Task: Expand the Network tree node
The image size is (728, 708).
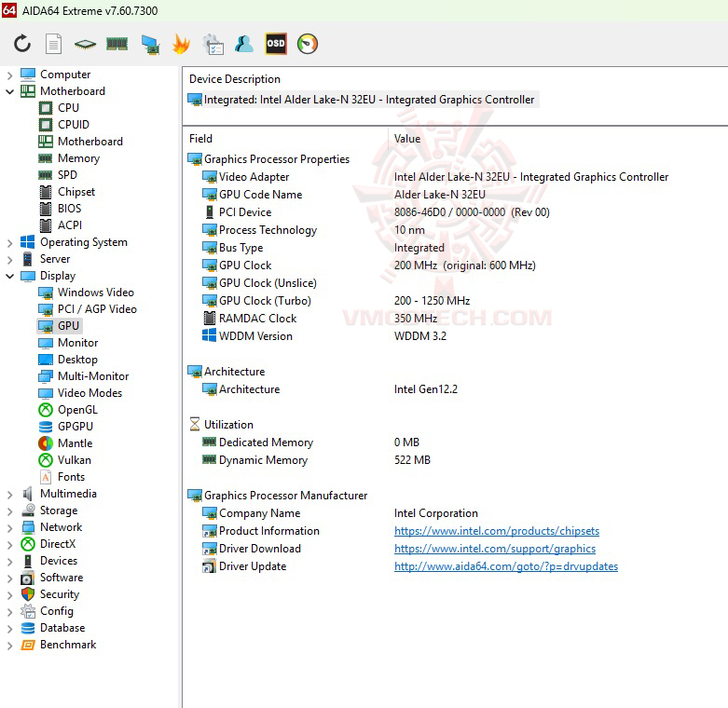Action: [x=9, y=528]
